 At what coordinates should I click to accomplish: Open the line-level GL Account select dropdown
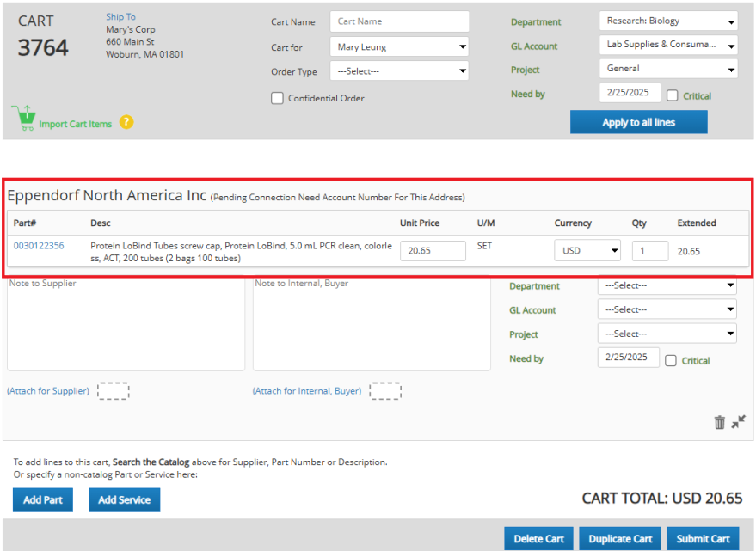pyautogui.click(x=667, y=309)
